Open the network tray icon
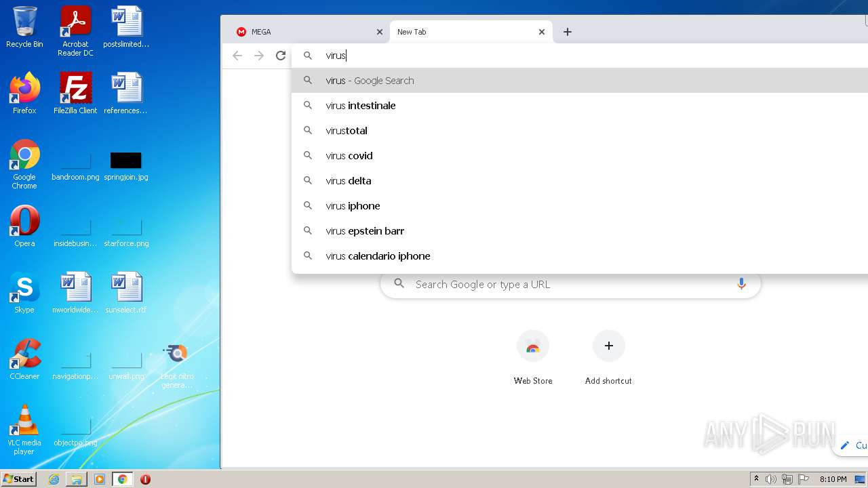 coord(787,479)
